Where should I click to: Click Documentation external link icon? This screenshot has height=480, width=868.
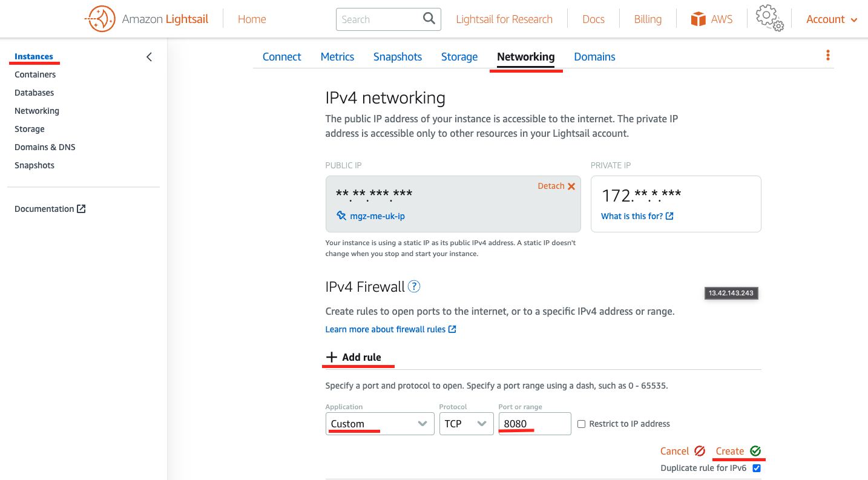(81, 209)
